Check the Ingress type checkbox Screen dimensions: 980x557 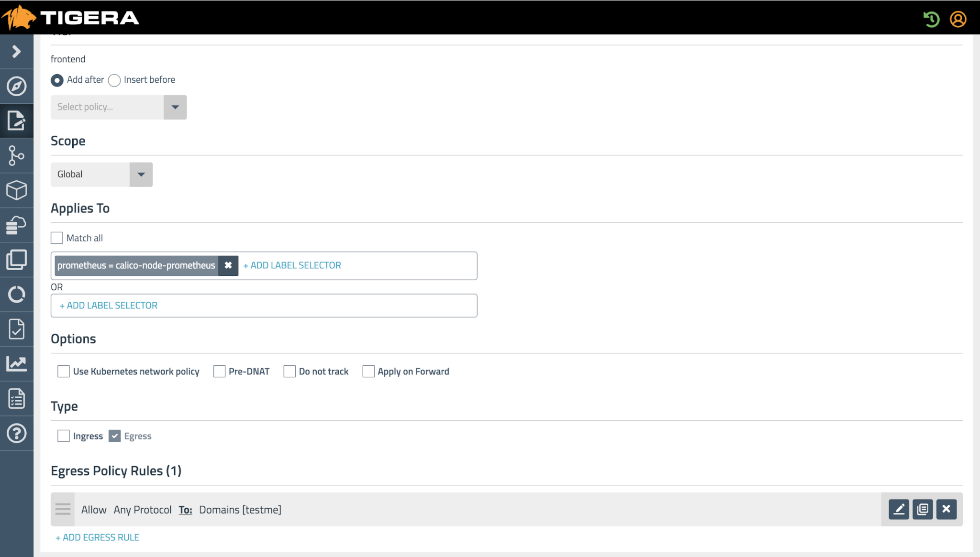pos(63,436)
